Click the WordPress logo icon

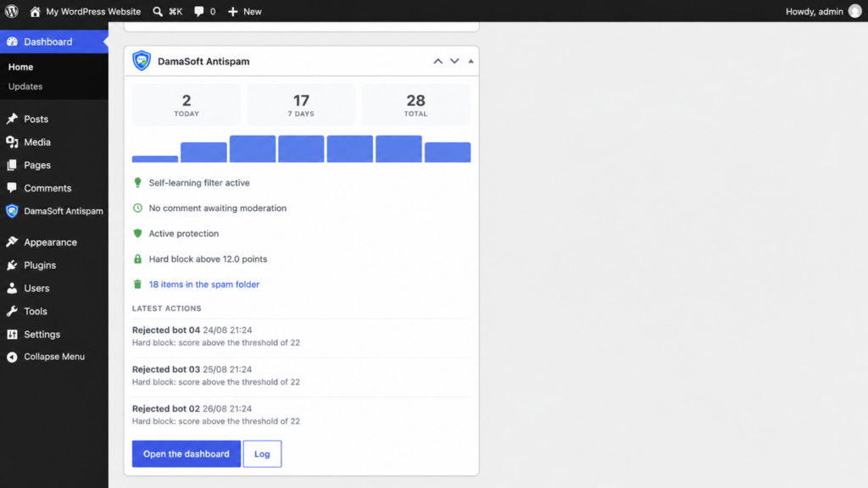[12, 11]
